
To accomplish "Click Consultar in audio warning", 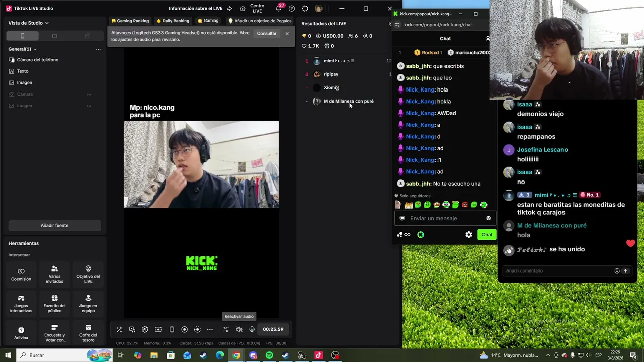I will point(267,33).
